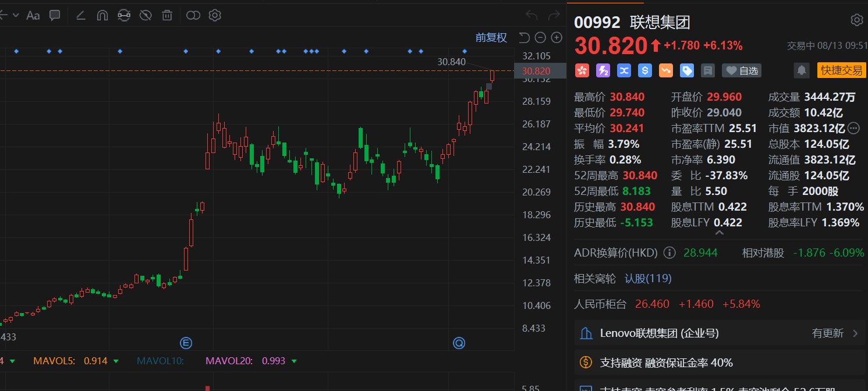Toggle the magnet snap tool

click(102, 16)
